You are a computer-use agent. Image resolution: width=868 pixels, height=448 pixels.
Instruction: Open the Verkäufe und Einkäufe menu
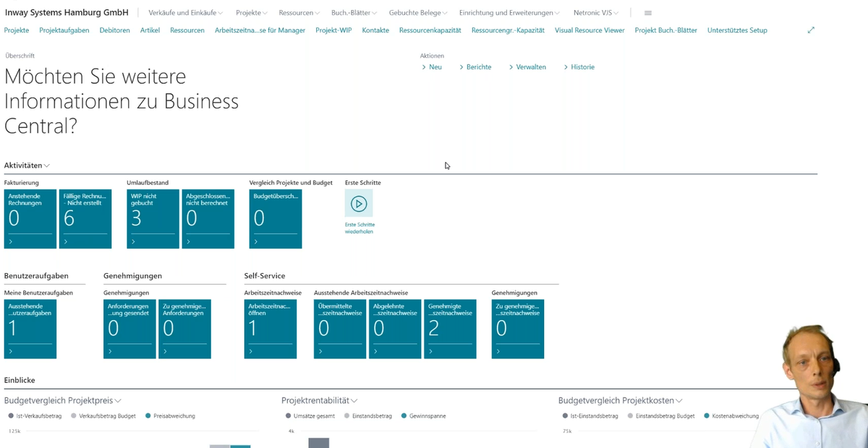point(186,13)
